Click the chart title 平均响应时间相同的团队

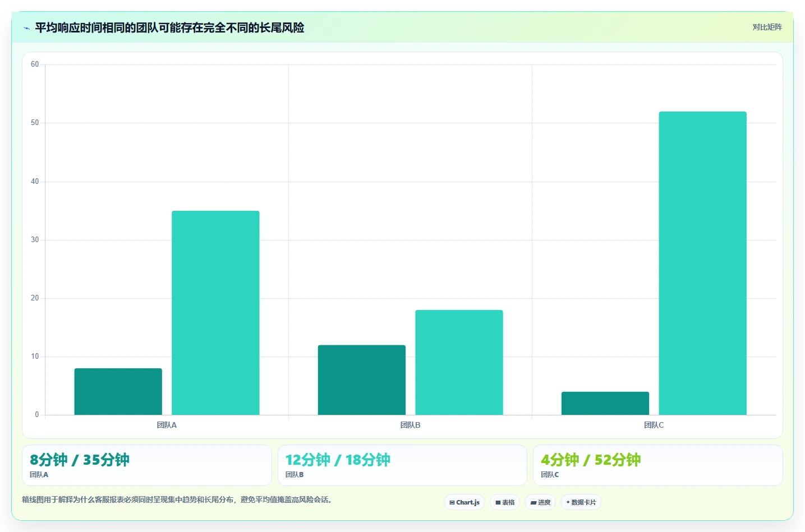(x=169, y=27)
